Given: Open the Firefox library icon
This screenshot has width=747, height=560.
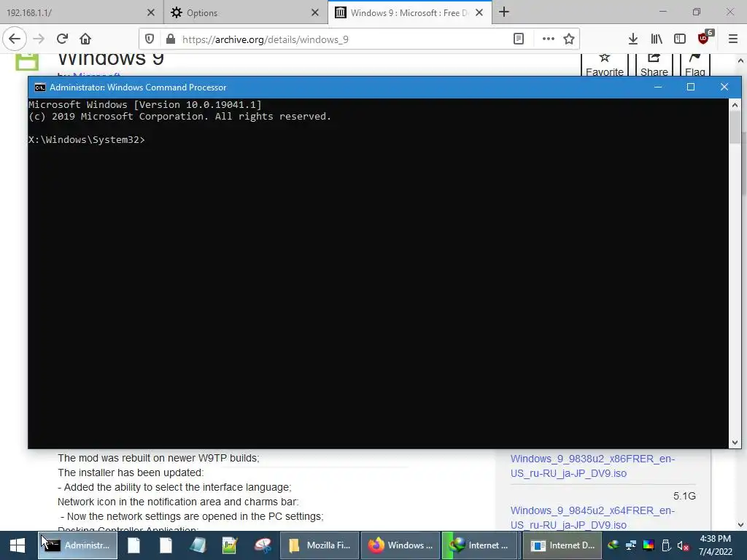Looking at the screenshot, I should [657, 39].
